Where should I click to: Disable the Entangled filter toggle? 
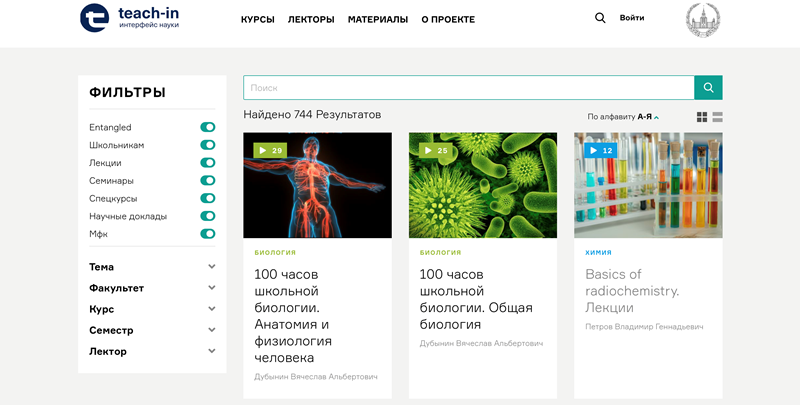coord(208,127)
